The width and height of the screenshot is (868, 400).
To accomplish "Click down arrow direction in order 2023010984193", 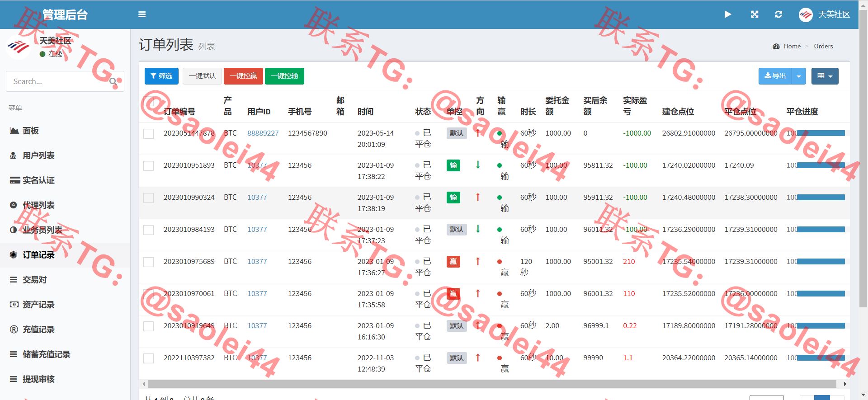I will coord(478,229).
